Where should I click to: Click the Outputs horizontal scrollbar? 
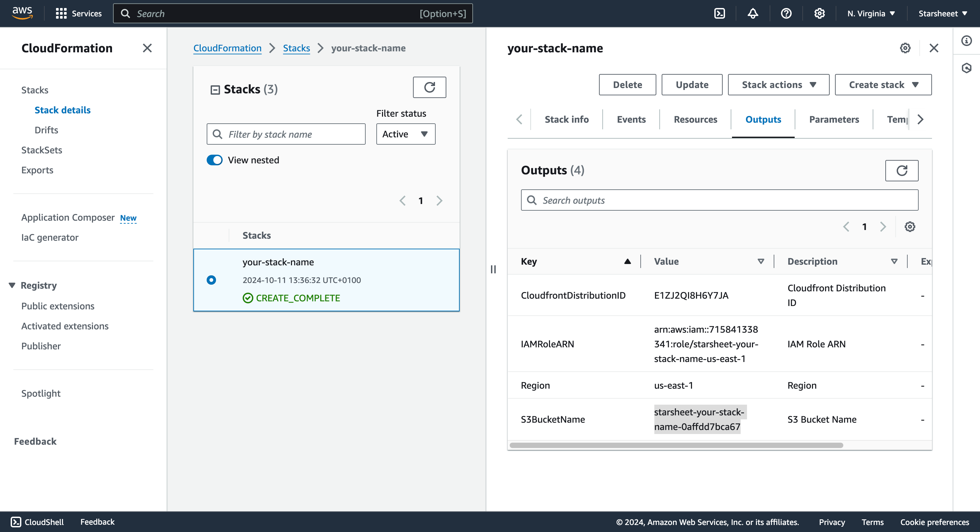tap(676, 445)
